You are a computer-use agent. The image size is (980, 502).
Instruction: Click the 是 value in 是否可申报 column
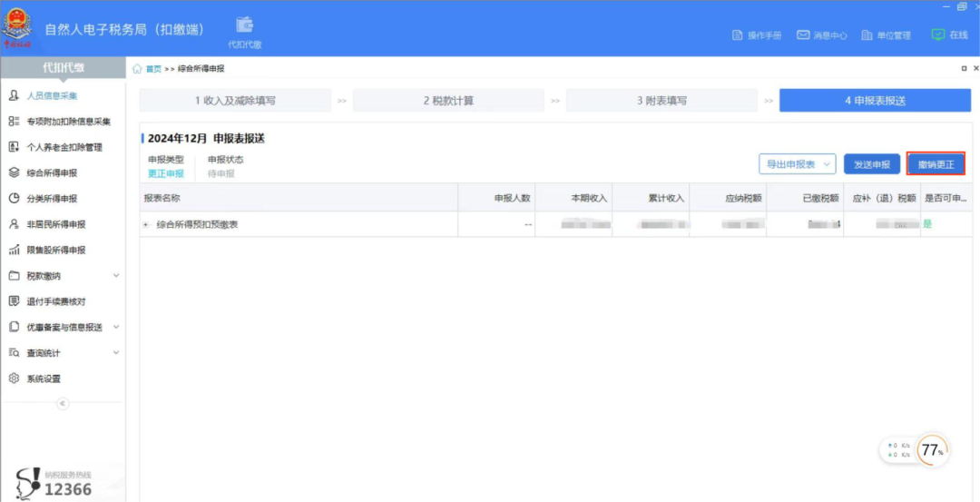tap(927, 224)
